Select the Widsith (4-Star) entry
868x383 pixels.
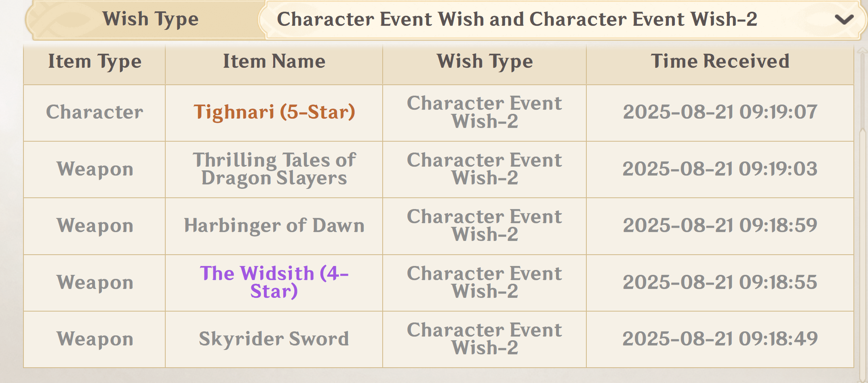pos(274,282)
